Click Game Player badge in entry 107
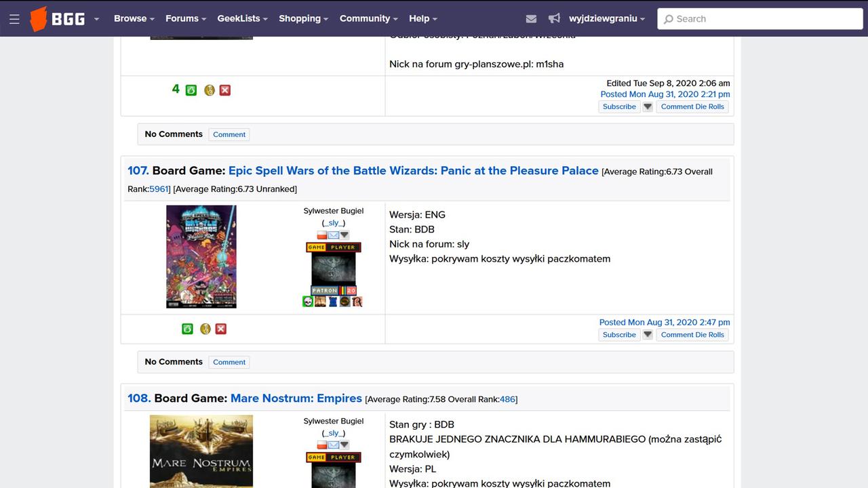Viewport: 868px width, 488px height. tap(334, 247)
